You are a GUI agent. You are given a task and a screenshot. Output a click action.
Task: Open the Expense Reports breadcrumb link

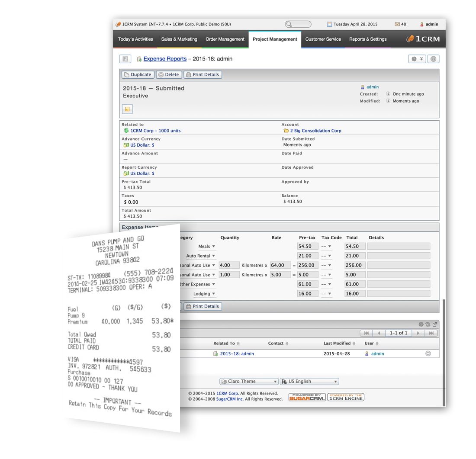tap(165, 59)
